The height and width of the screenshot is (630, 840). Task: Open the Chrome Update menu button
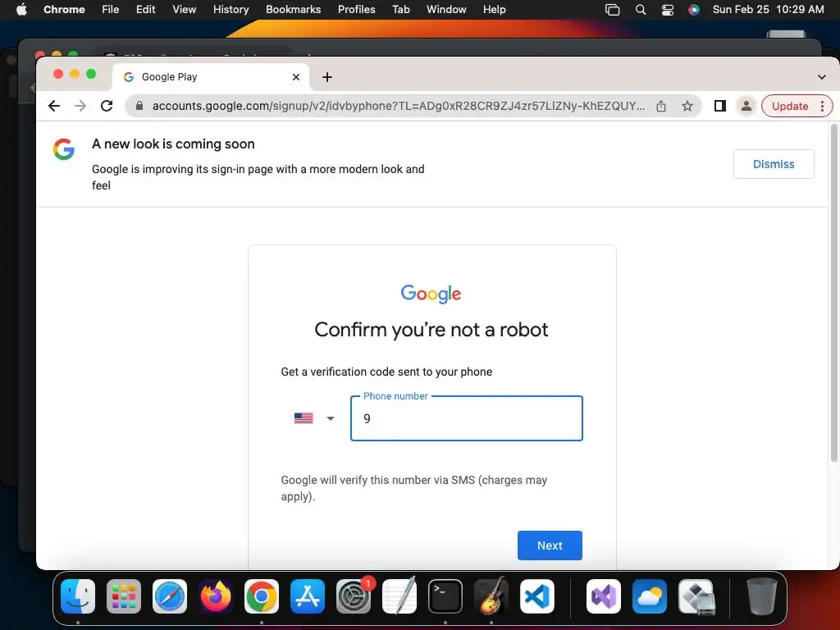tap(797, 106)
